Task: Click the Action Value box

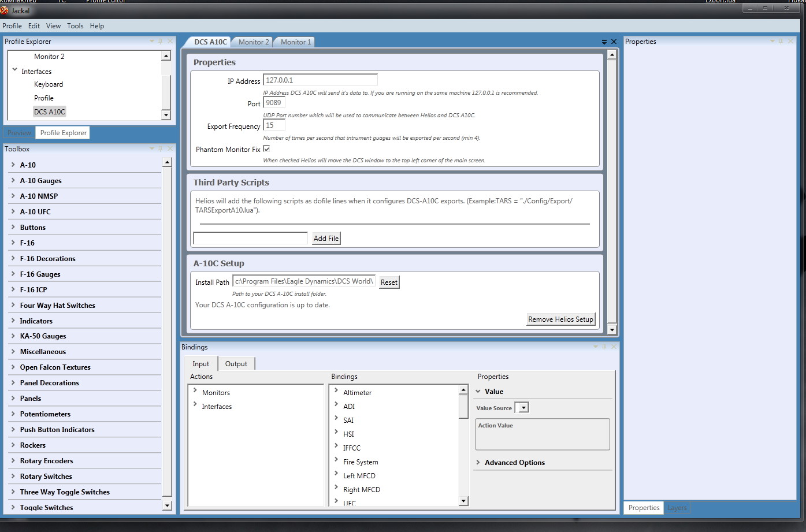Action: tap(543, 434)
